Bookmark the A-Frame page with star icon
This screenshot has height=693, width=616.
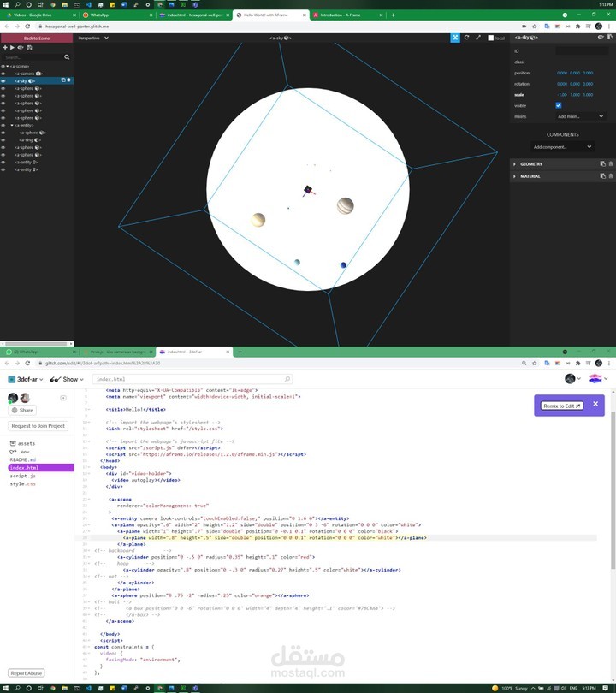534,27
